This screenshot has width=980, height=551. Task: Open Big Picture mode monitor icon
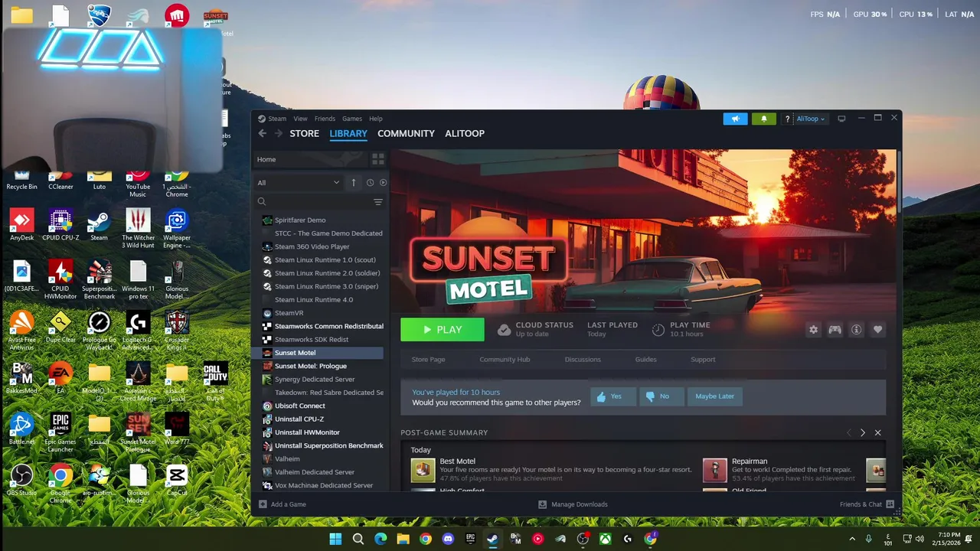pyautogui.click(x=841, y=119)
